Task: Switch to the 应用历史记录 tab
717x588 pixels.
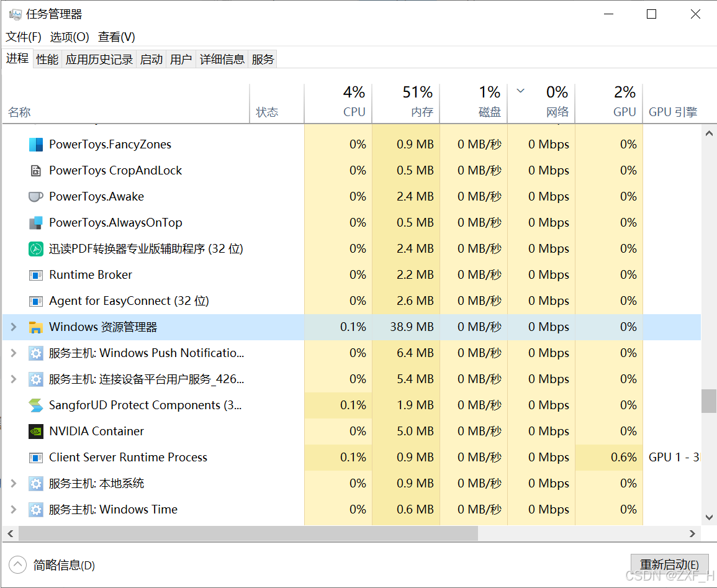Action: 99,60
